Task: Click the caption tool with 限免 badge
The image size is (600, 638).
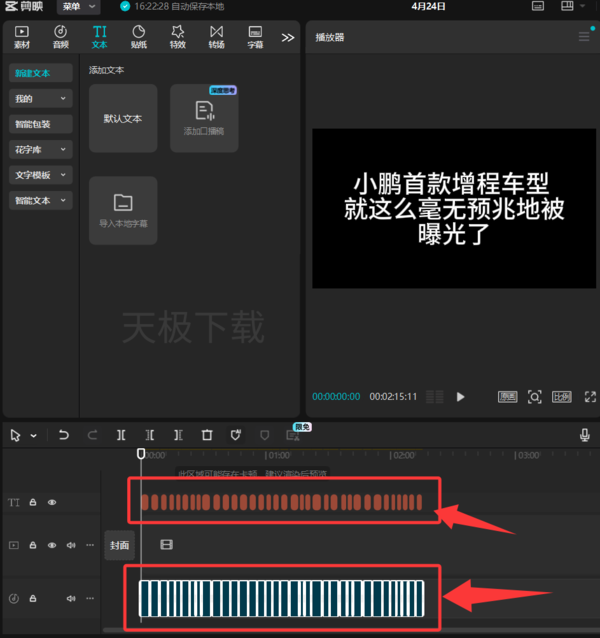Action: [x=293, y=436]
